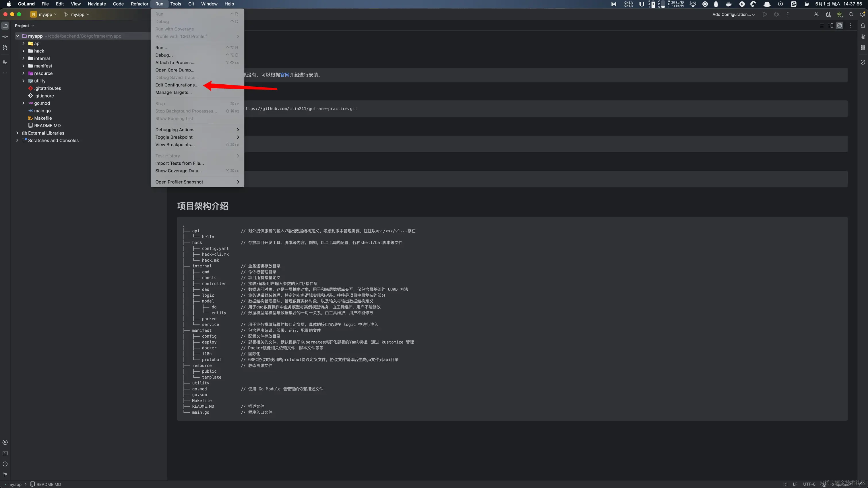
Task: Open the Project tool window icon
Action: [5, 26]
